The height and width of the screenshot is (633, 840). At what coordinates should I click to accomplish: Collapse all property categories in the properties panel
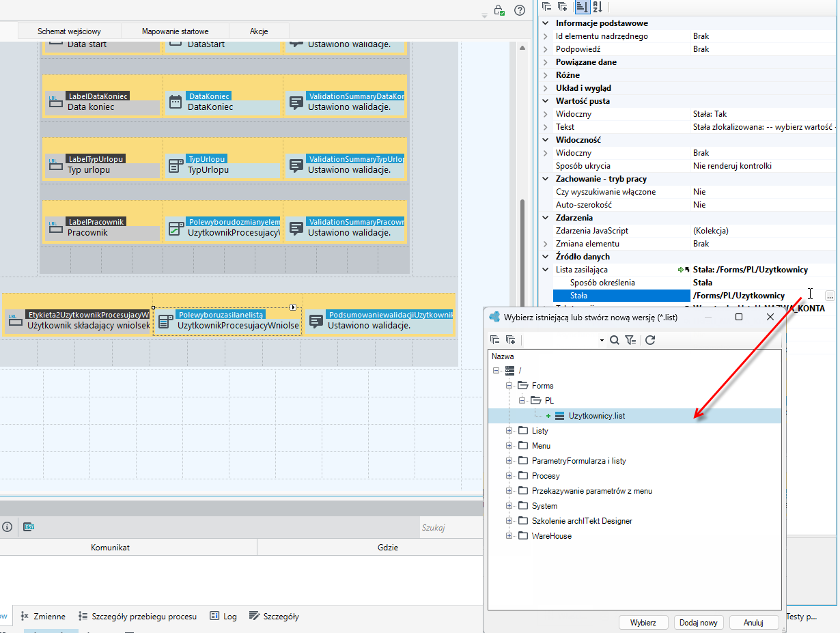pyautogui.click(x=546, y=7)
